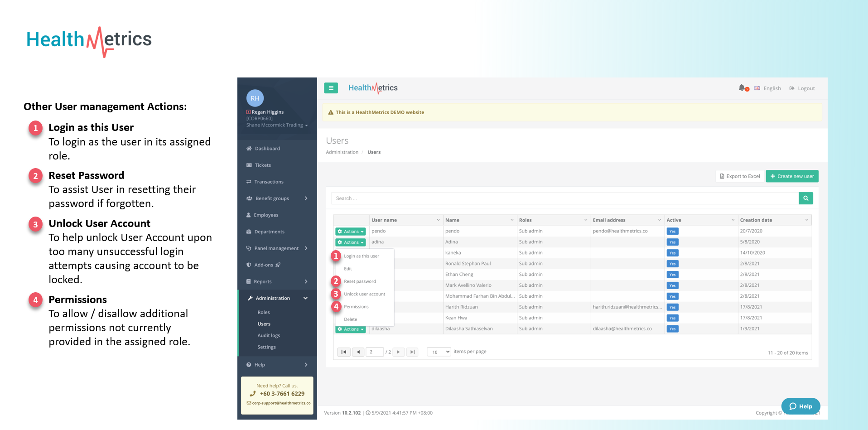Screen dimensions: 868x430
Task: Change items per page dropdown
Action: click(x=439, y=352)
